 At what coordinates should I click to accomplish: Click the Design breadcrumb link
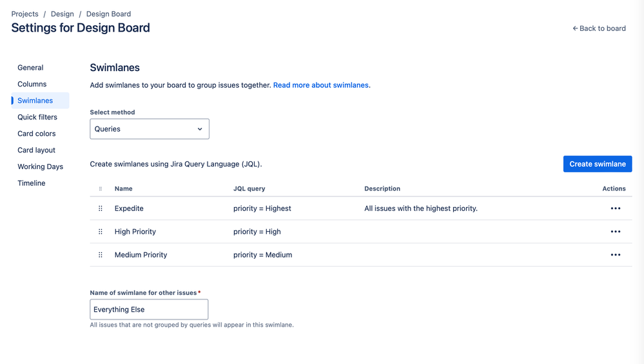coord(62,14)
